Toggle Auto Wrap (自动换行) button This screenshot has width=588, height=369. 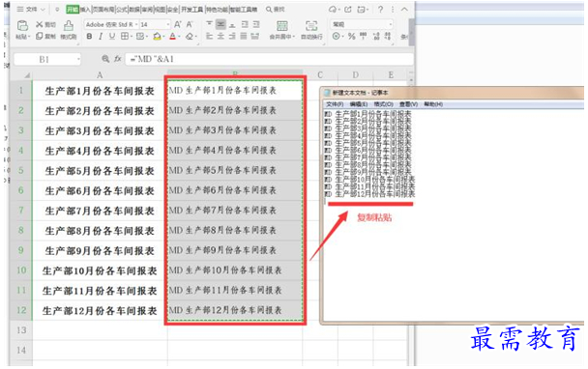pos(311,30)
